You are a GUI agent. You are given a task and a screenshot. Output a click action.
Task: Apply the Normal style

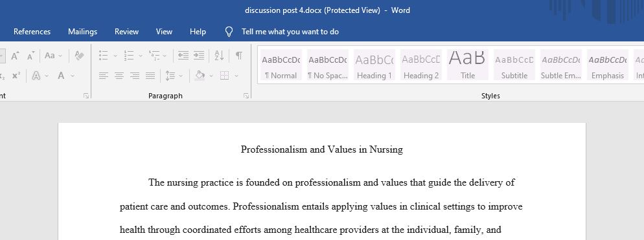281,65
